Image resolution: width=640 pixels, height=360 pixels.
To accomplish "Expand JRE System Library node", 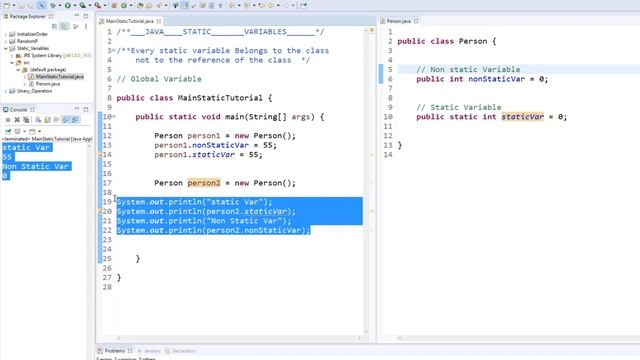I will coord(12,56).
